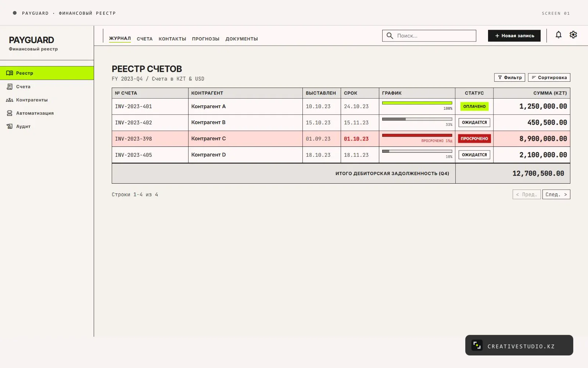Select invoice INV-2023-398
Screen dimensions: 588x368
[133, 139]
